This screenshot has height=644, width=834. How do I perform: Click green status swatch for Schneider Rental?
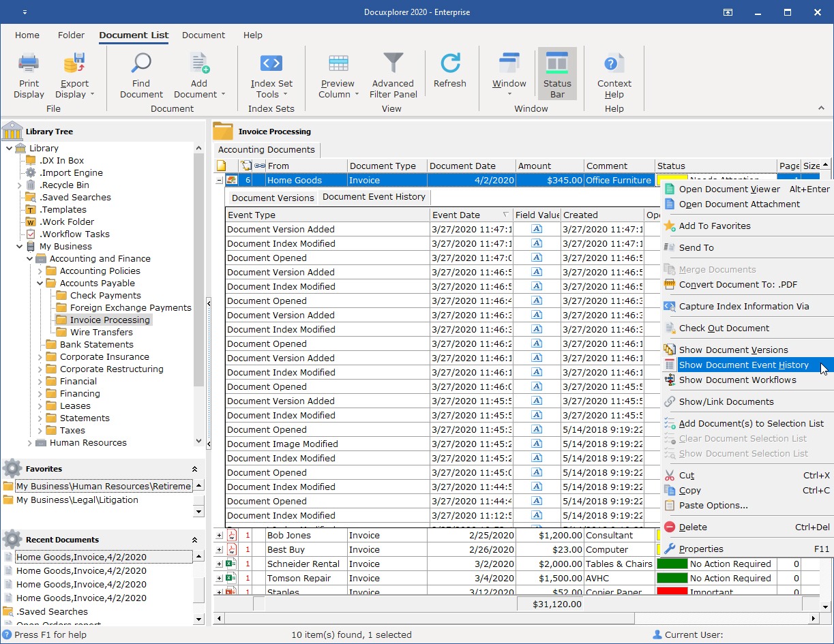tap(671, 564)
